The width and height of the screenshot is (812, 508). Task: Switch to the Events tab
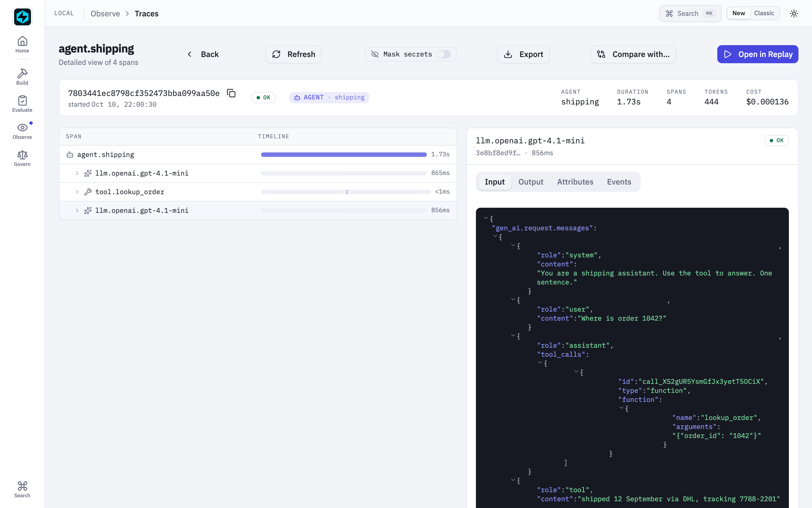click(619, 182)
